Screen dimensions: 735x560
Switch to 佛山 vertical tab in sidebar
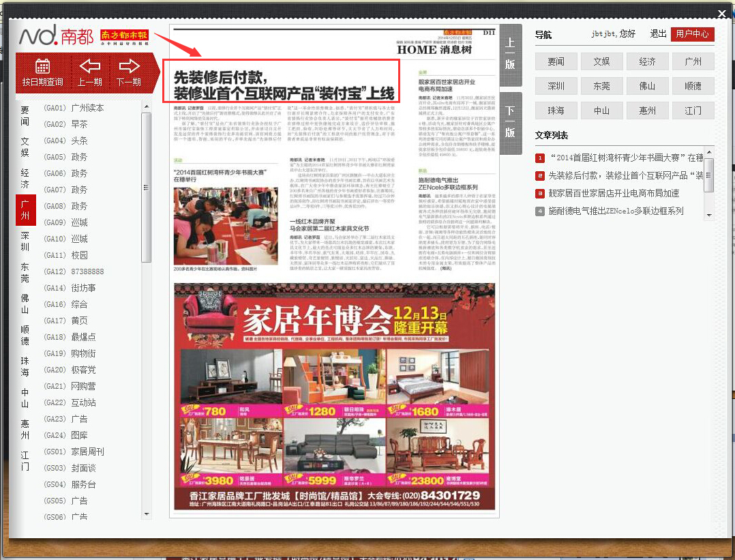(x=25, y=304)
